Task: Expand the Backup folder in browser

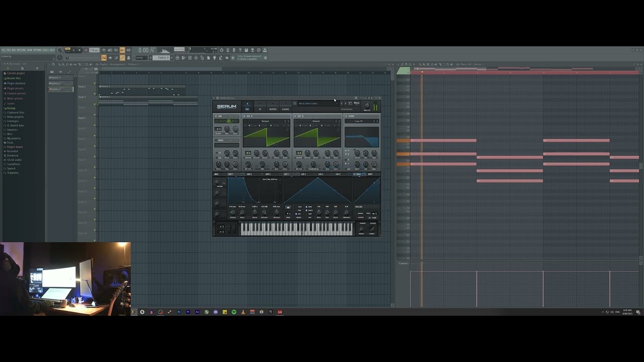Action: pyautogui.click(x=11, y=108)
